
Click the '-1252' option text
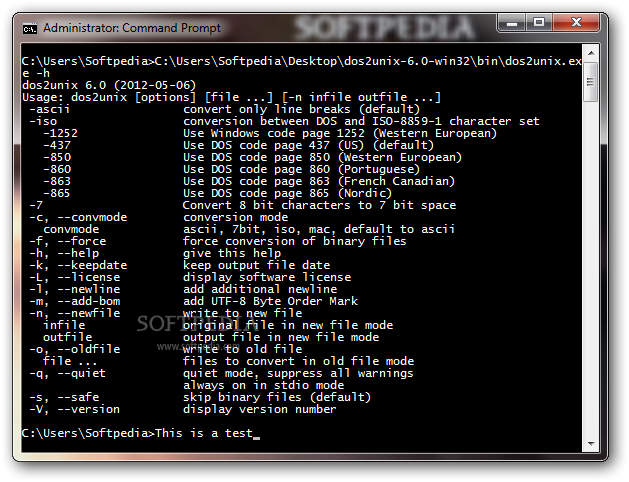tap(61, 133)
